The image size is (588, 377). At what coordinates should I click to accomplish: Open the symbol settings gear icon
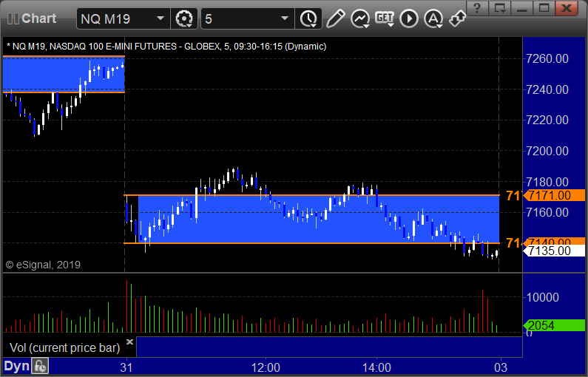tap(184, 18)
